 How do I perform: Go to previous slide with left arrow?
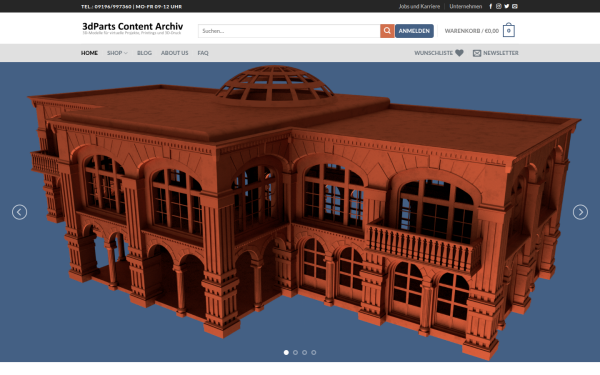[20, 212]
